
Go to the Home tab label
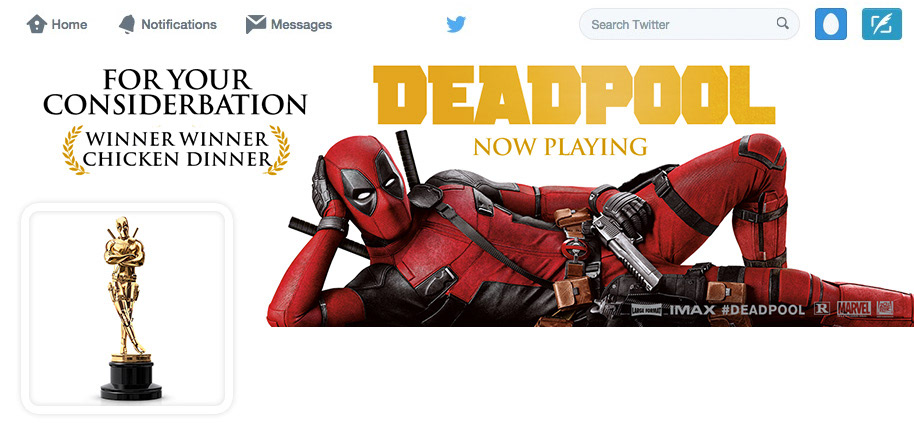69,24
